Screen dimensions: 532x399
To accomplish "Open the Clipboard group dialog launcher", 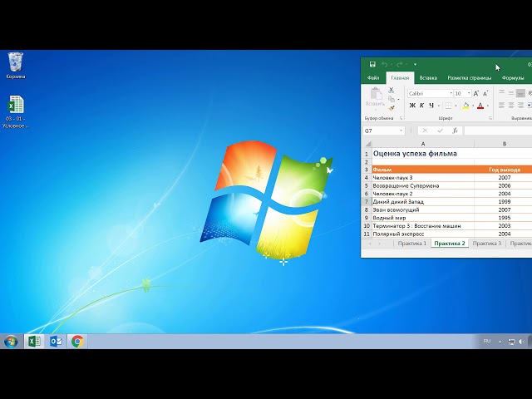I will 401,118.
